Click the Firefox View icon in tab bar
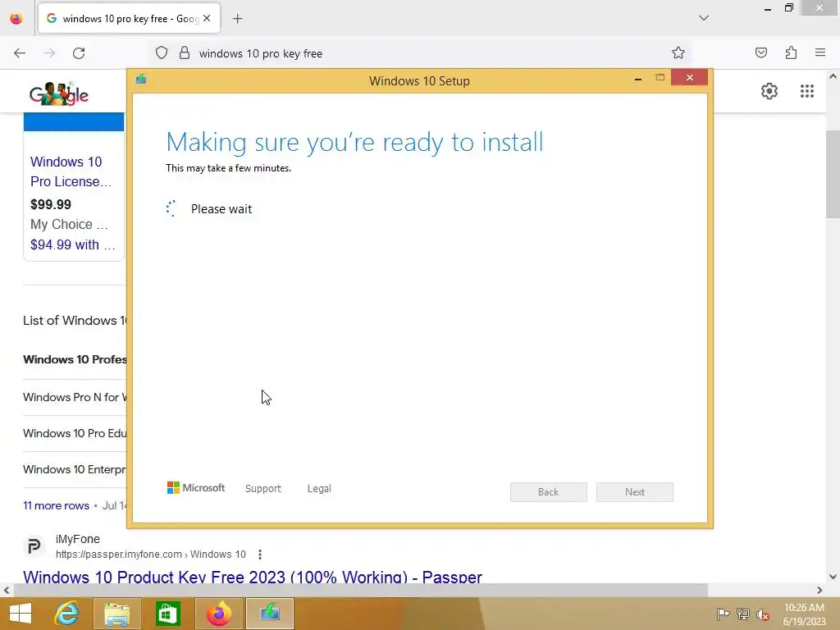Viewport: 840px width, 630px height. click(x=16, y=18)
